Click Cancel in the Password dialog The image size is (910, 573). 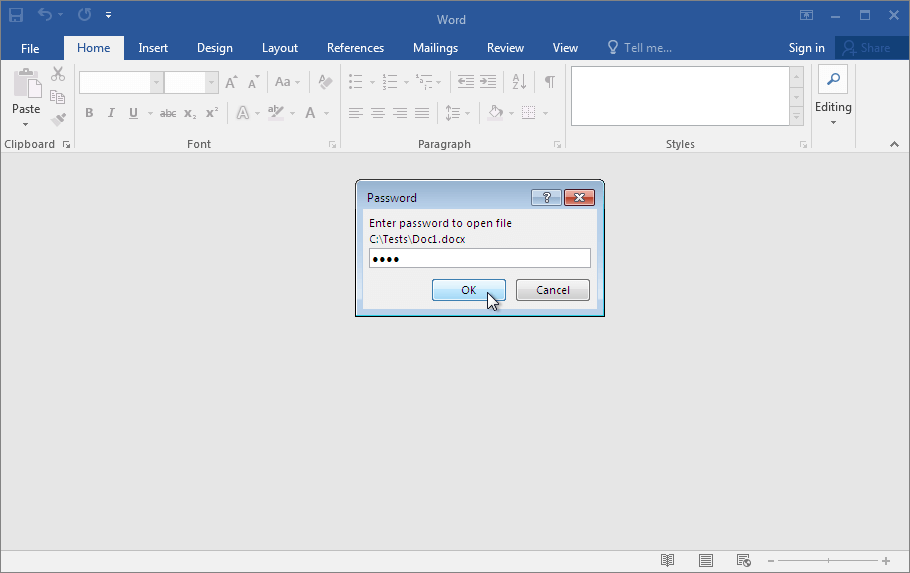click(552, 290)
